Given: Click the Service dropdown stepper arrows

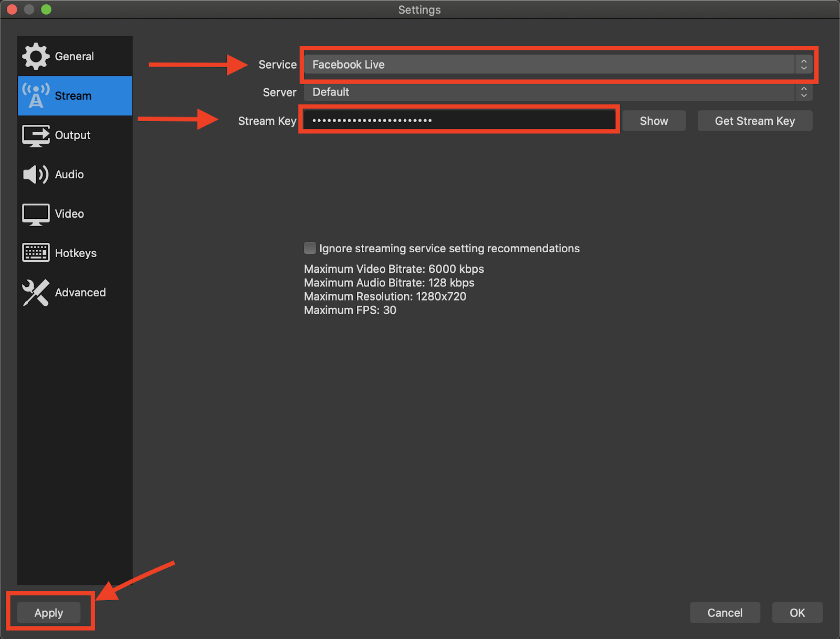Looking at the screenshot, I should pyautogui.click(x=804, y=65).
